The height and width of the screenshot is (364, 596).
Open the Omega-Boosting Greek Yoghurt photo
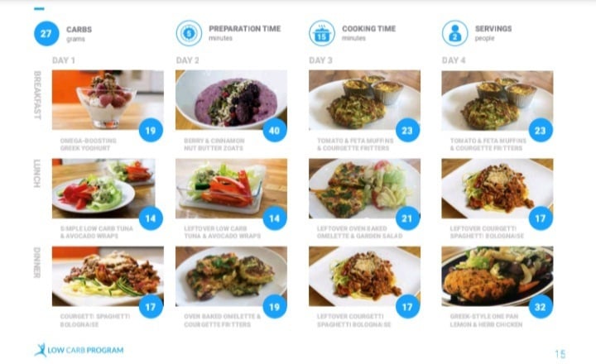coord(108,100)
